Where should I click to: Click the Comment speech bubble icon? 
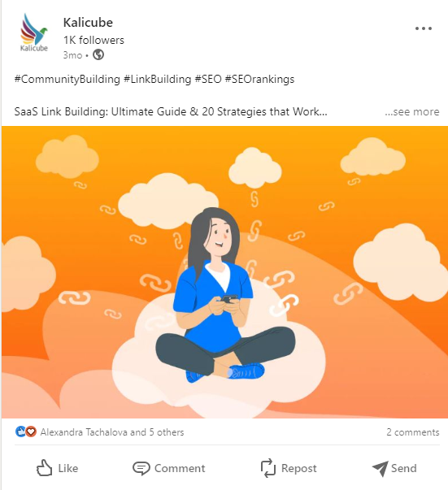(x=141, y=468)
